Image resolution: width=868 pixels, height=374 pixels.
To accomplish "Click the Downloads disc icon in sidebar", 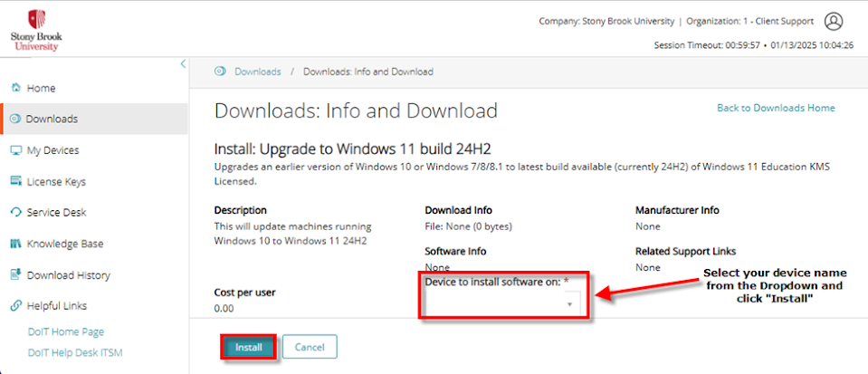I will [x=15, y=119].
